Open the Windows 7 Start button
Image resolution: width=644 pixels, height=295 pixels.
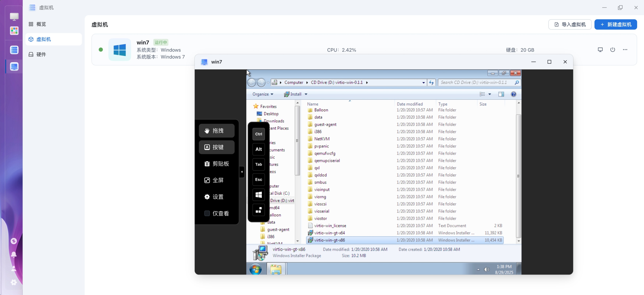(x=256, y=269)
